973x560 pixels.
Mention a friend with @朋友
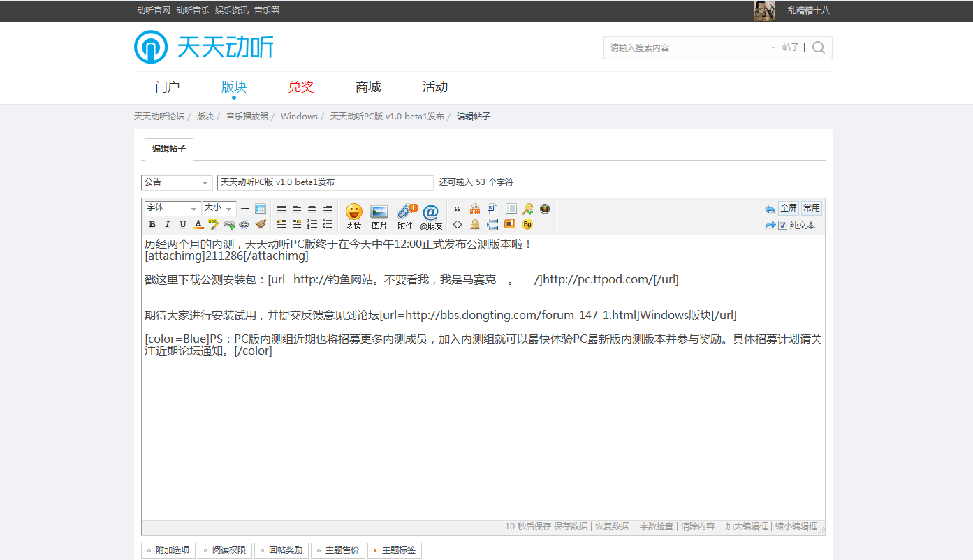click(431, 216)
